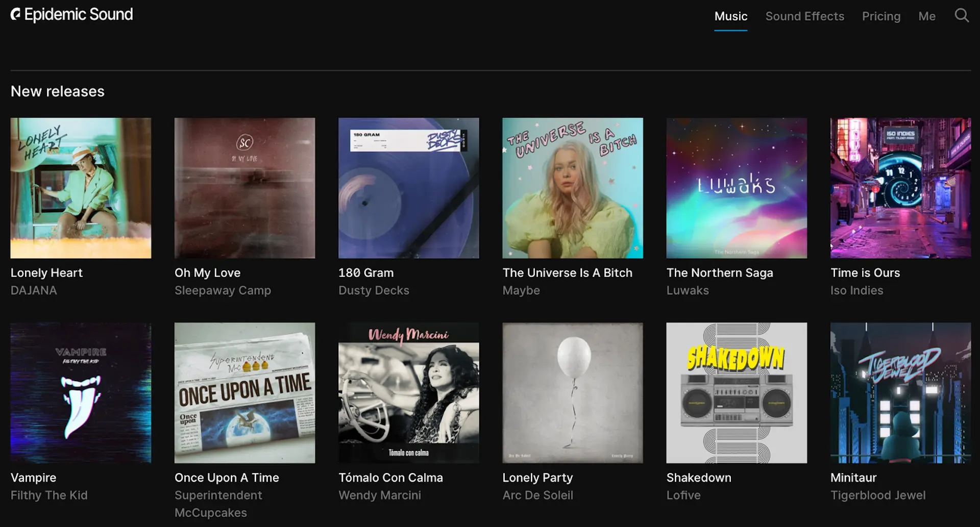Viewport: 980px width, 527px height.
Task: Open the Once Upon A Time title
Action: click(227, 478)
